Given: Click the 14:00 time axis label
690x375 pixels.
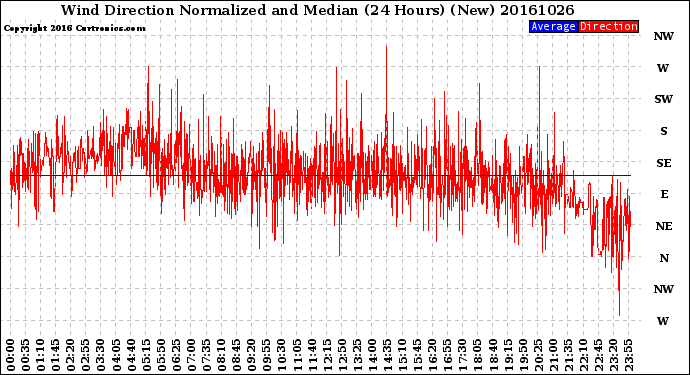Looking at the screenshot, I should pyautogui.click(x=372, y=355).
